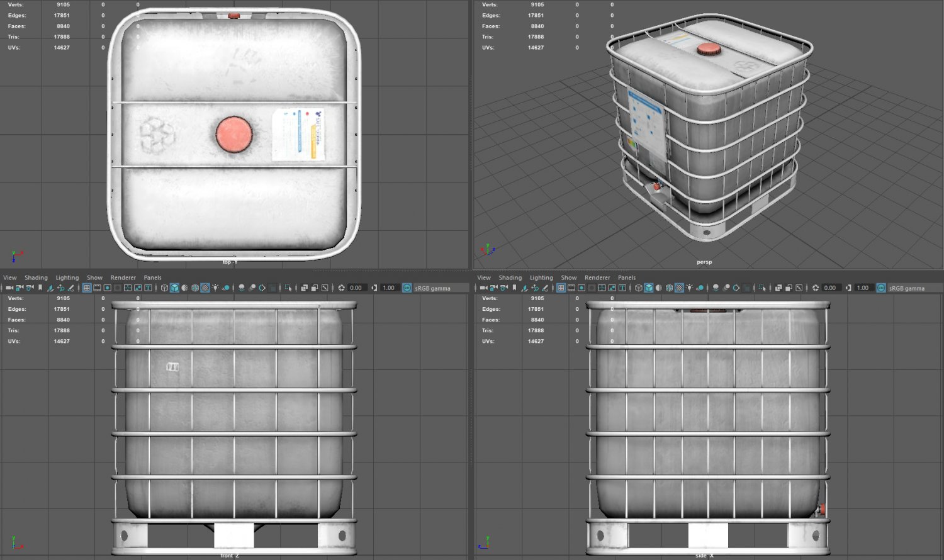Open camera bookmarks in front viewport toolbar

[x=40, y=288]
